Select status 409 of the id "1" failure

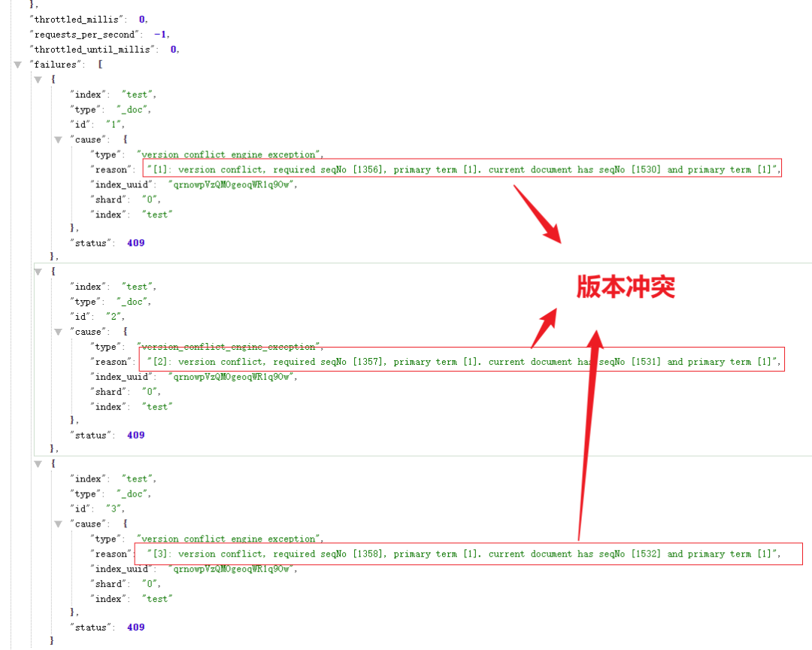(135, 243)
